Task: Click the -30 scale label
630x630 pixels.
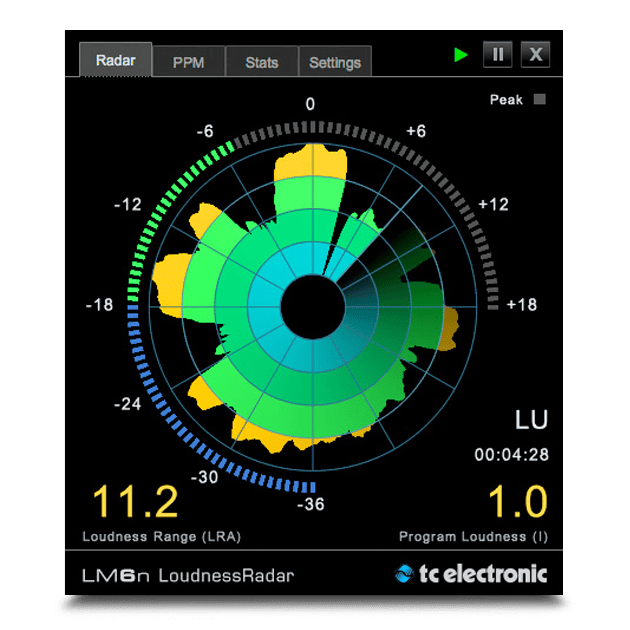Action: click(205, 477)
